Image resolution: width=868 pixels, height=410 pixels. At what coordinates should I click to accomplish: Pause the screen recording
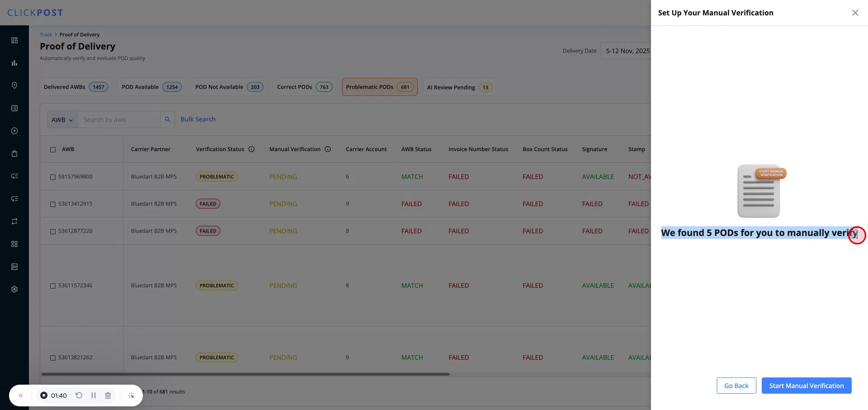94,395
